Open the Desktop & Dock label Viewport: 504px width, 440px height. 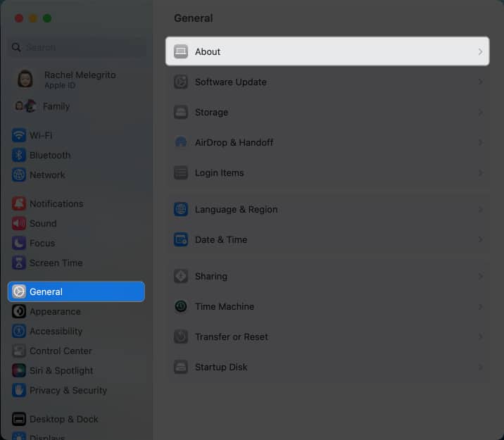pos(64,419)
